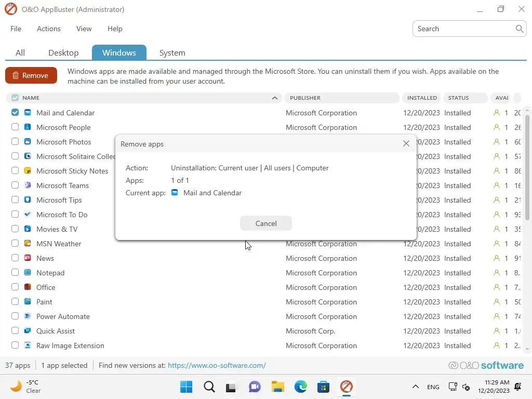The image size is (532, 399).
Task: Sort by PUBLISHER column header
Action: point(342,98)
